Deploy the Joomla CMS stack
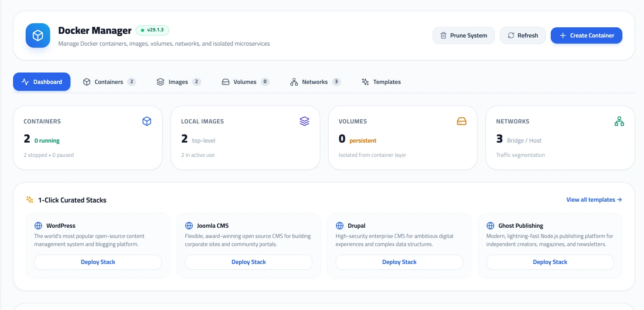644x310 pixels. (248, 262)
